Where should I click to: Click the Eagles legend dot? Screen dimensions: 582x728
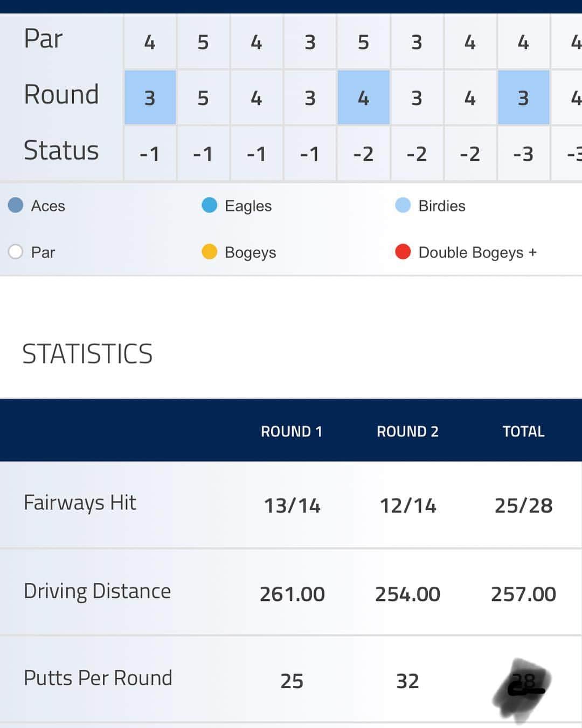pos(209,205)
